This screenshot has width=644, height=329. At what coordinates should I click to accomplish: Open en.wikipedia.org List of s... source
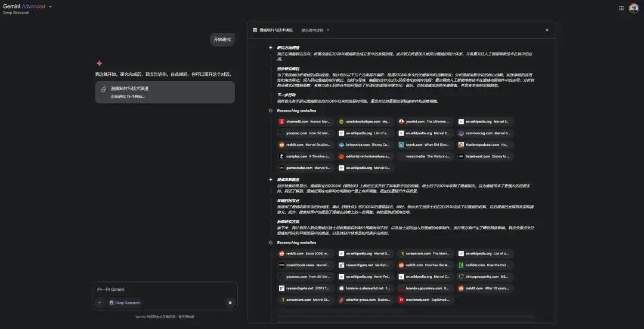point(365,133)
